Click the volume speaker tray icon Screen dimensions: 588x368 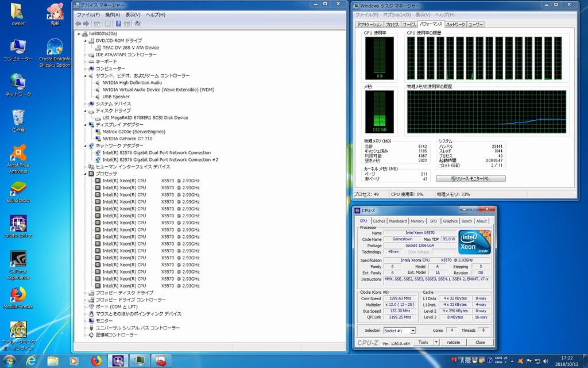point(546,361)
